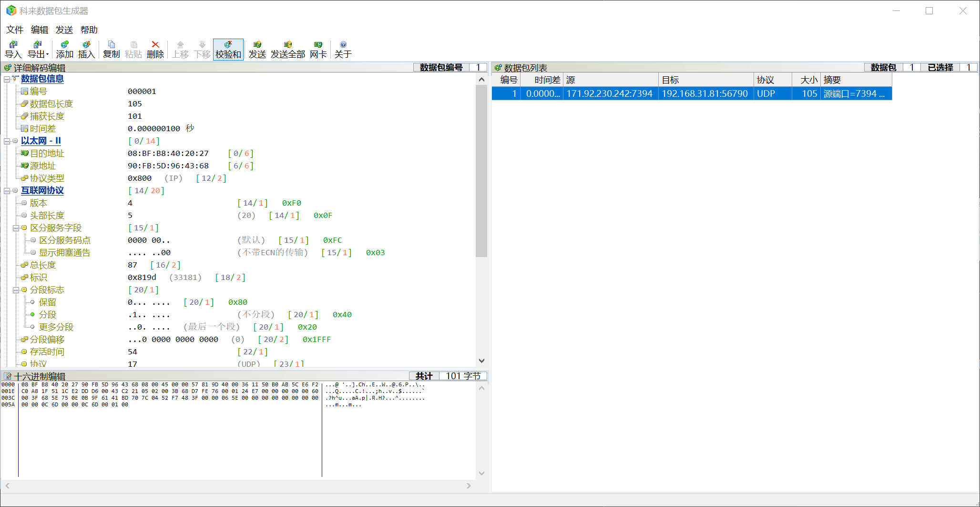Image resolution: width=980 pixels, height=507 pixels.
Task: Click the 网卡 (Network adapter) toolbar icon
Action: point(318,50)
